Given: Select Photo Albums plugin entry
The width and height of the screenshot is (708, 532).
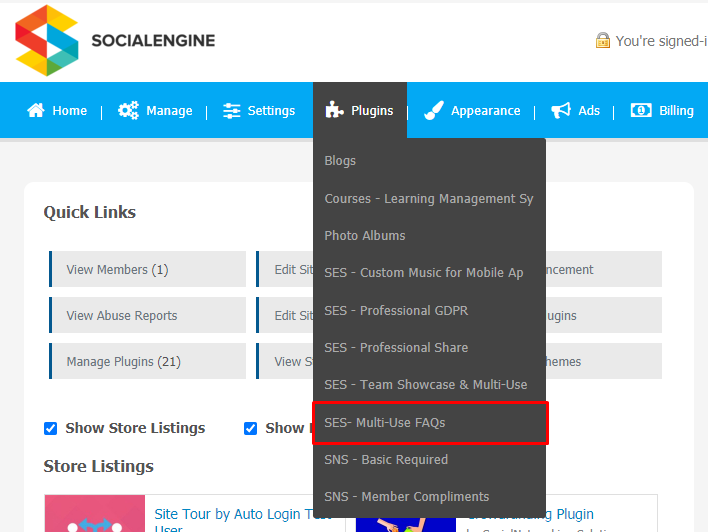Looking at the screenshot, I should click(429, 235).
